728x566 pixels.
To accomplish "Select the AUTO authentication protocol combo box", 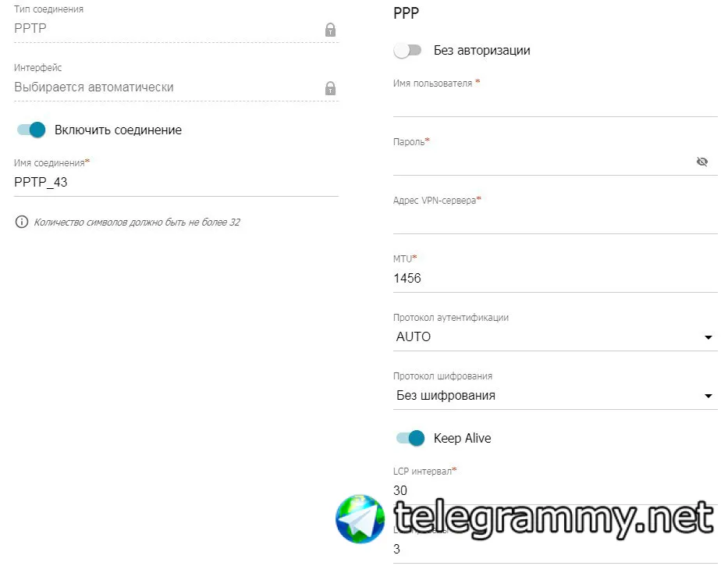I will [x=555, y=337].
